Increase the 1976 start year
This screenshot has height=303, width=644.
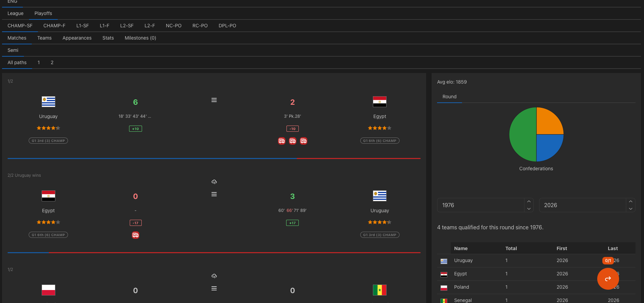(x=529, y=202)
